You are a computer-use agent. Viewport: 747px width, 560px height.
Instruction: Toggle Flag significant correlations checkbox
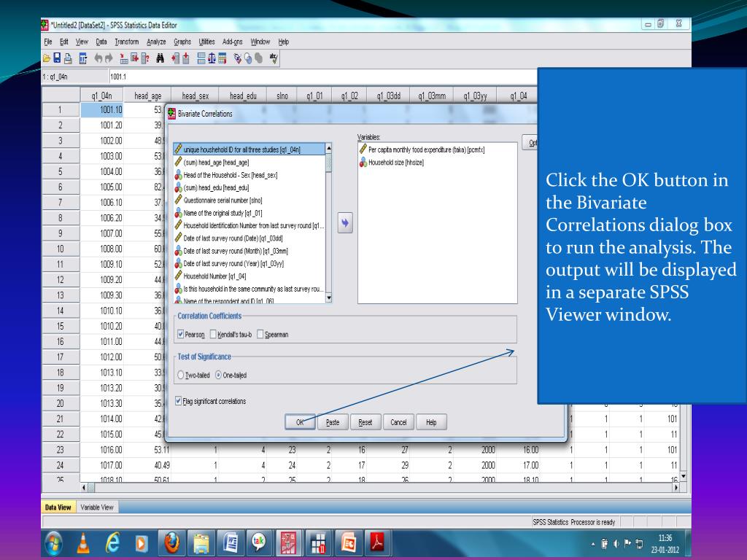(178, 401)
